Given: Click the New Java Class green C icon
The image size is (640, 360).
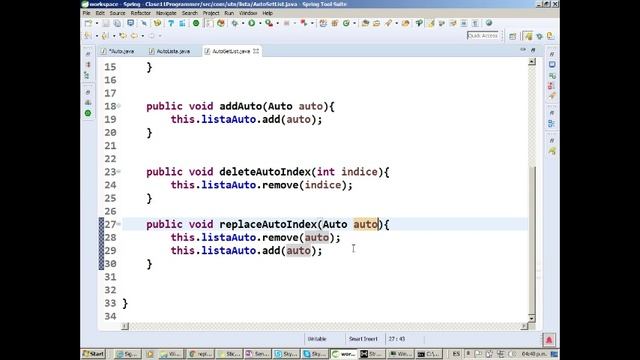Looking at the screenshot, I should click(346, 23).
